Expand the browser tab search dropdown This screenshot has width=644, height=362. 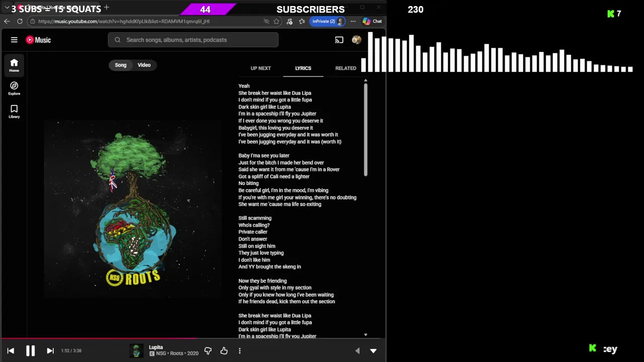(x=7, y=8)
